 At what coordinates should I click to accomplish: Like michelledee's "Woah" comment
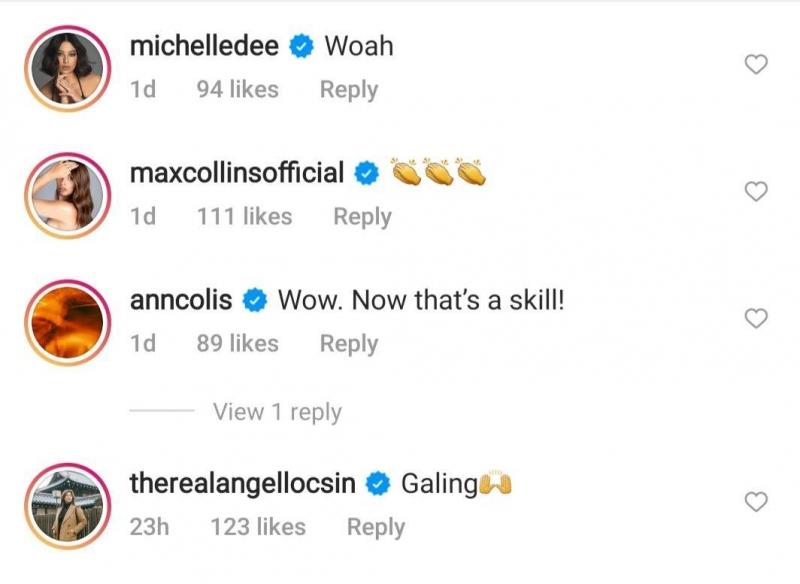tap(758, 65)
